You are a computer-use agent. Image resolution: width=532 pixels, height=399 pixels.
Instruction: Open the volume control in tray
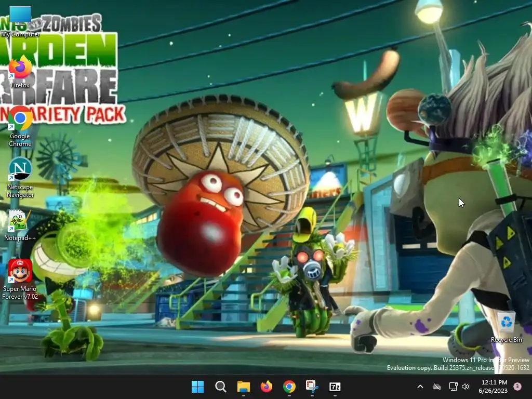[x=465, y=387]
